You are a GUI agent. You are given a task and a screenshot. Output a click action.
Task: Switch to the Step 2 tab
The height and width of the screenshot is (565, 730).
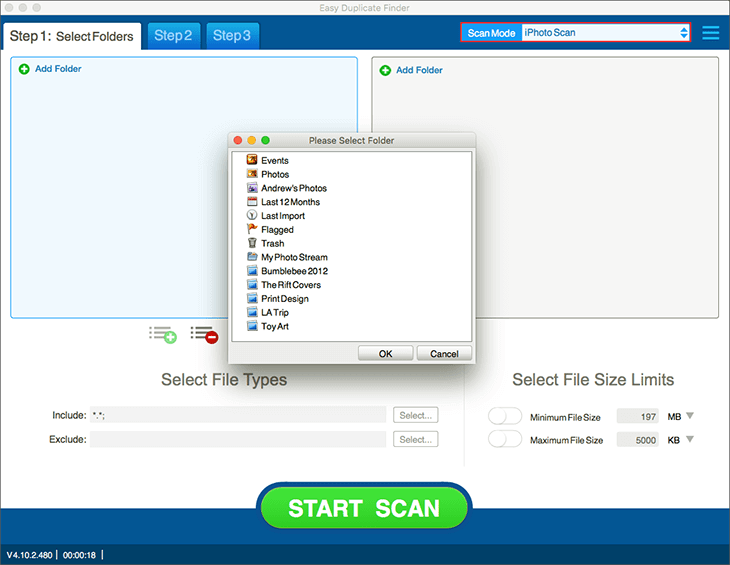(173, 36)
